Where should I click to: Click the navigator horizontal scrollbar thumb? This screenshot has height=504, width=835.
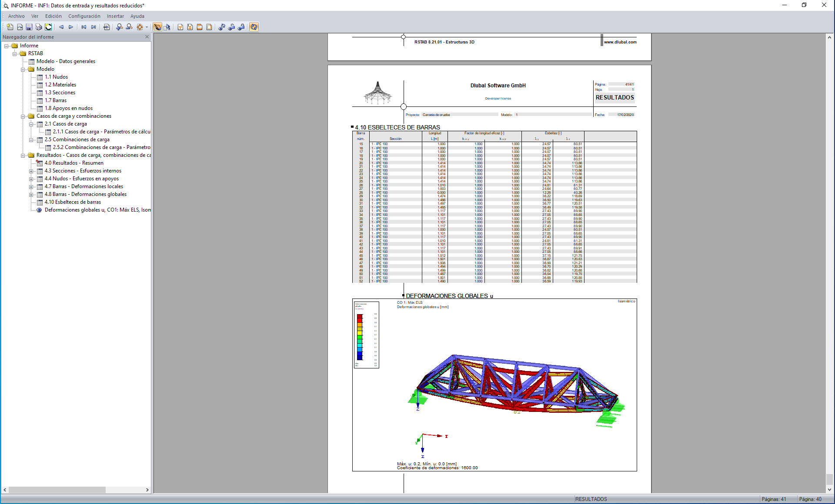point(57,490)
